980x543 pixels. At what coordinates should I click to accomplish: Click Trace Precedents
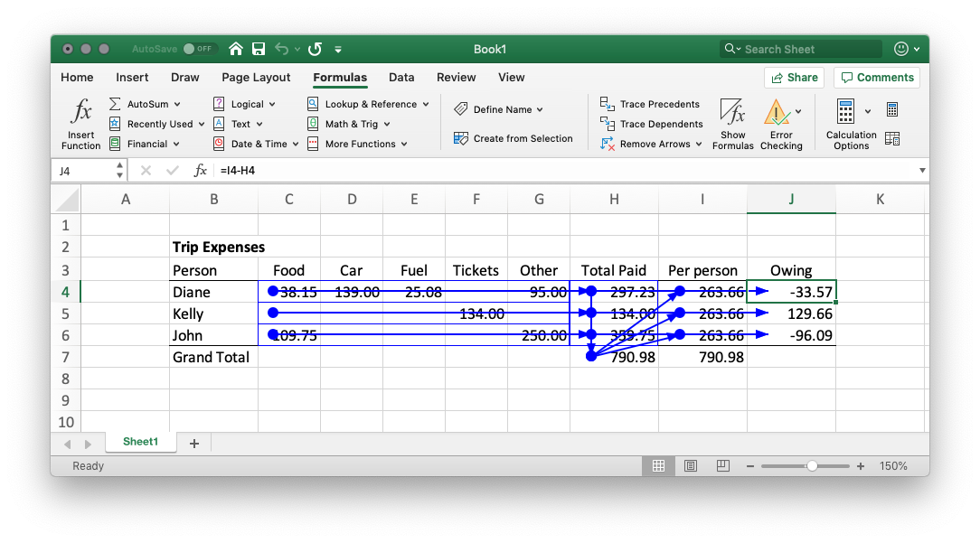(650, 104)
